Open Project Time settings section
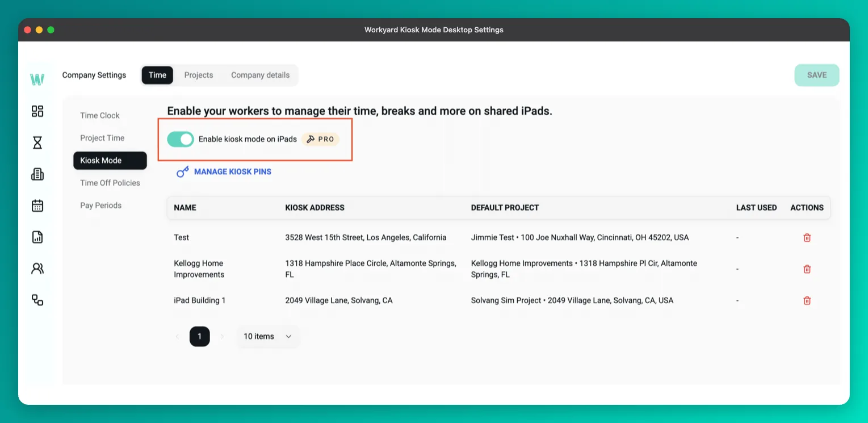Viewport: 868px width, 423px height. (102, 138)
